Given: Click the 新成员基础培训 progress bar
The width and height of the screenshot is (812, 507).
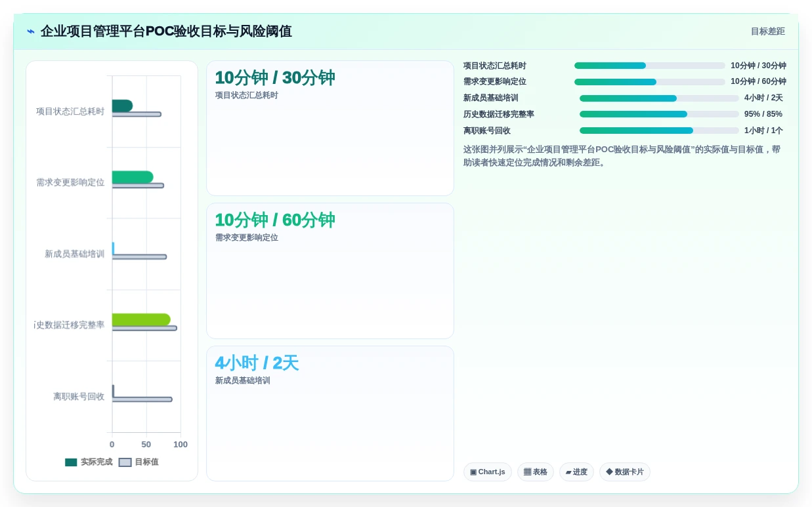Looking at the screenshot, I should point(659,98).
